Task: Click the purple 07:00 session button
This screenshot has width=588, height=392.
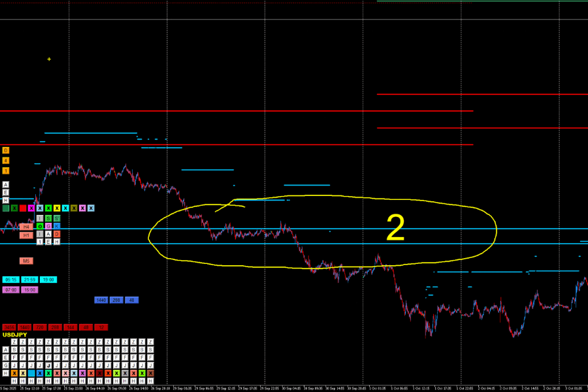Action: 11,289
